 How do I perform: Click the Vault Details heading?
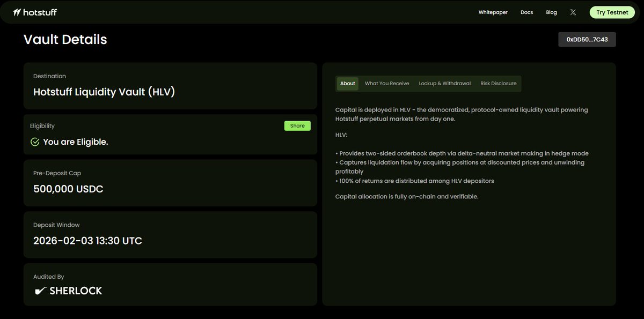[x=65, y=40]
